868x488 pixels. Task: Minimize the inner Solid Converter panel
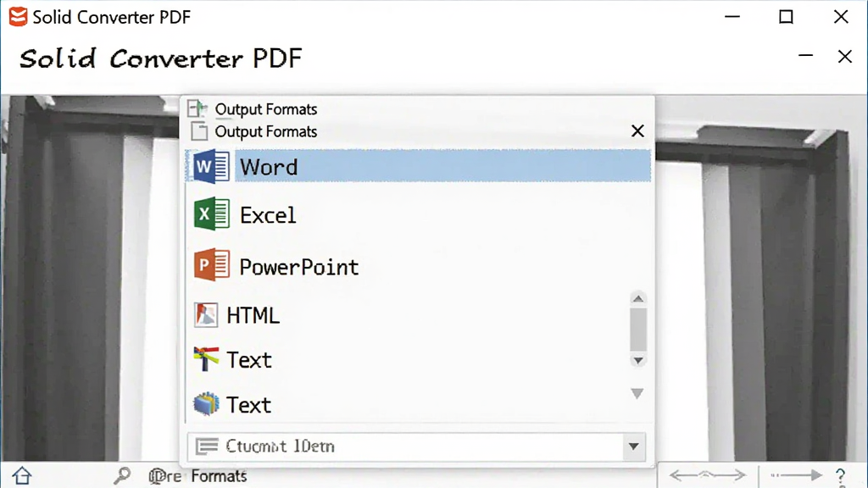pyautogui.click(x=805, y=55)
